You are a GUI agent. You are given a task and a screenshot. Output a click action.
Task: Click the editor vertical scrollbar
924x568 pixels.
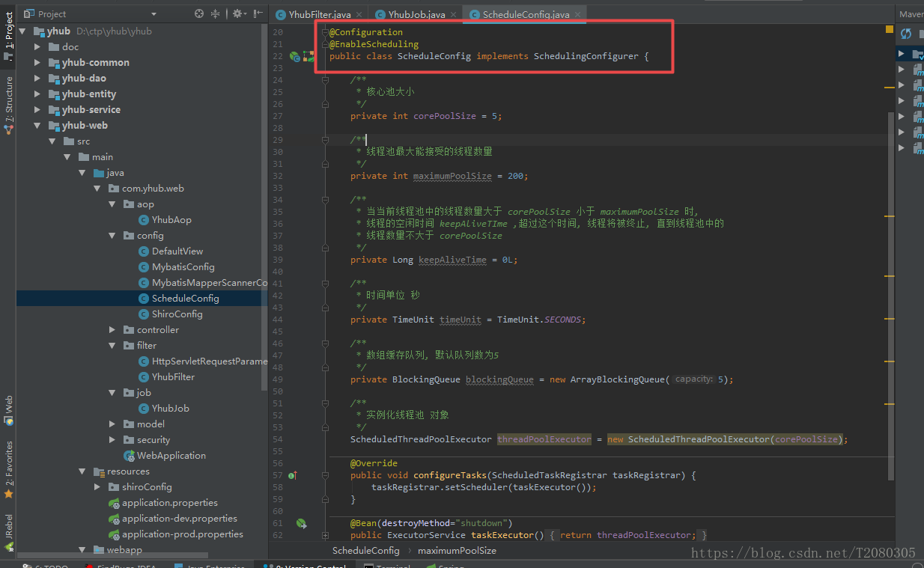tap(890, 296)
